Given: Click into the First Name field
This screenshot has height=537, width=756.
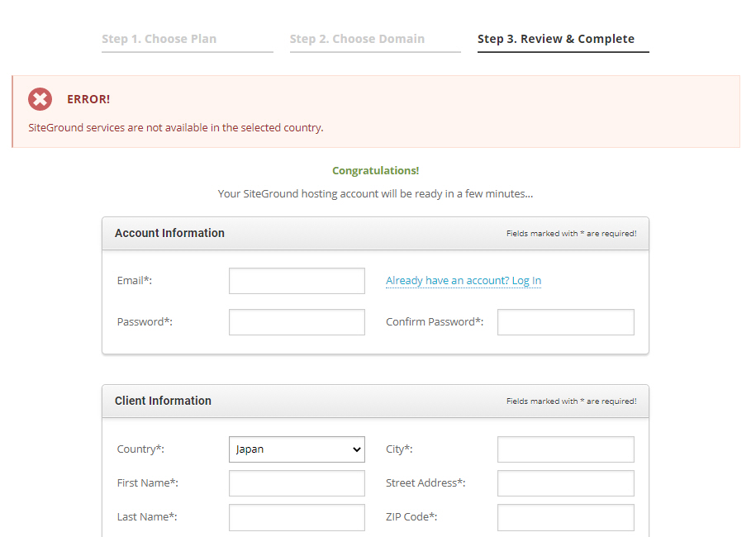Looking at the screenshot, I should coord(297,483).
